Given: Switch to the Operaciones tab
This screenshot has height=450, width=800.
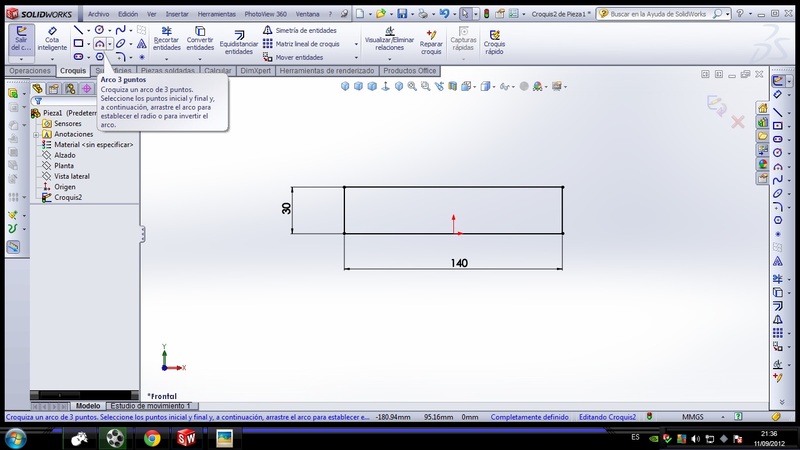Looking at the screenshot, I should 30,71.
